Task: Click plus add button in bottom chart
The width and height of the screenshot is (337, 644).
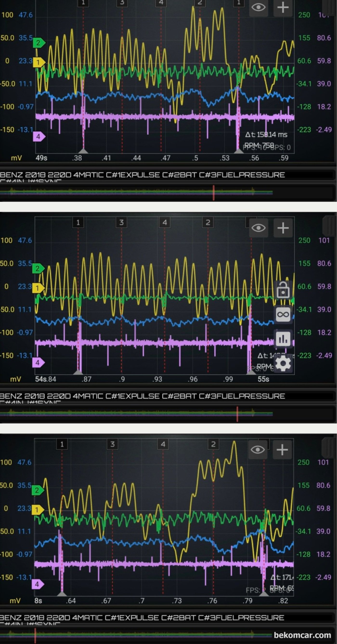Action: (282, 450)
